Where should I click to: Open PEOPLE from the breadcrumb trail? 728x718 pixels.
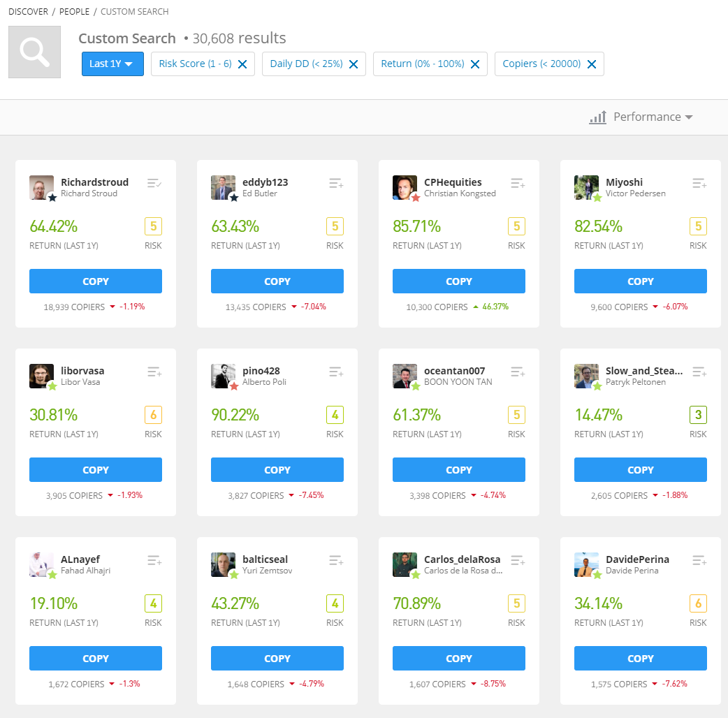point(74,11)
